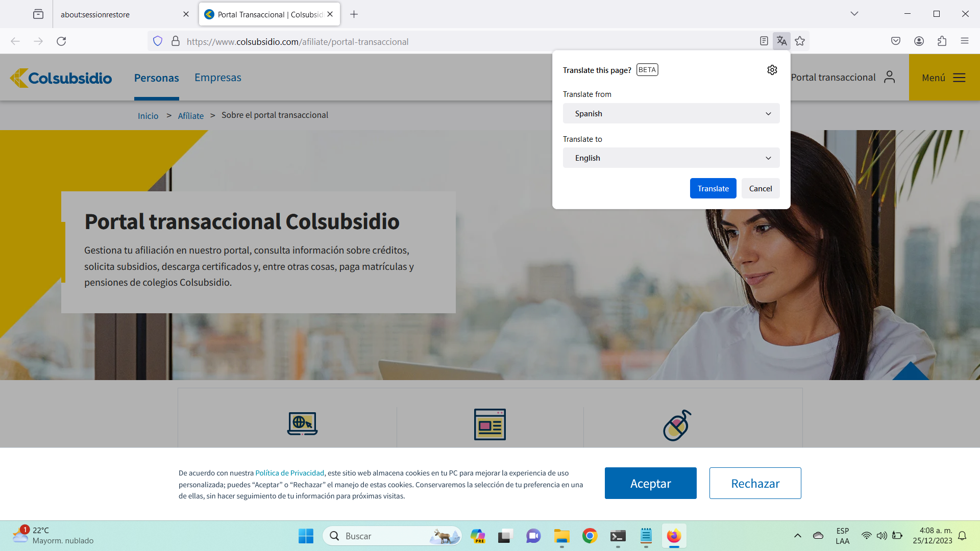
Task: Open the list all tabs chevron
Action: tap(854, 14)
